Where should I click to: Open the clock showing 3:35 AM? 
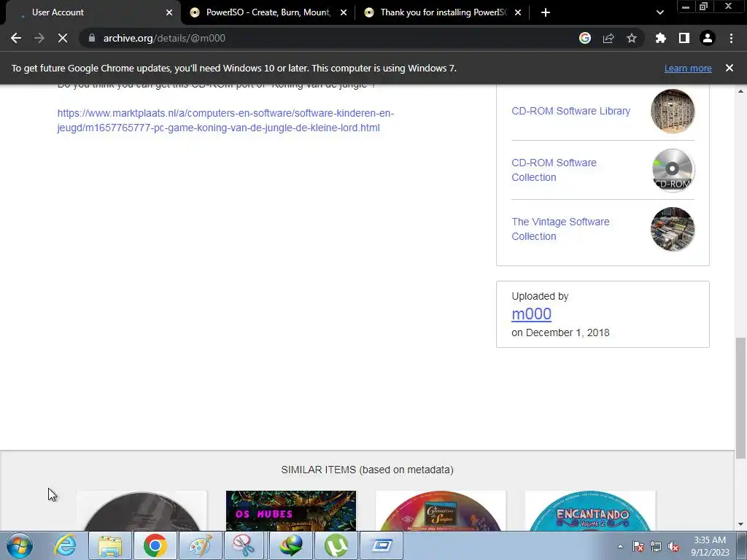[x=710, y=546]
